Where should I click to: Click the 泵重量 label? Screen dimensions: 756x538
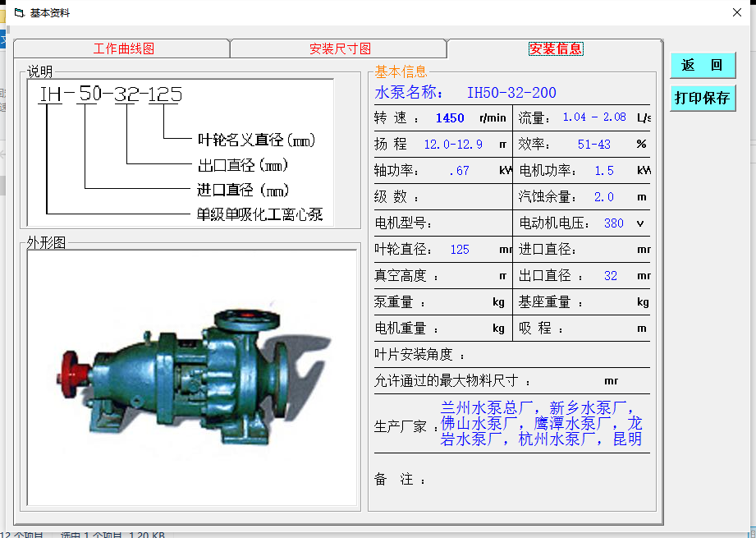point(400,302)
